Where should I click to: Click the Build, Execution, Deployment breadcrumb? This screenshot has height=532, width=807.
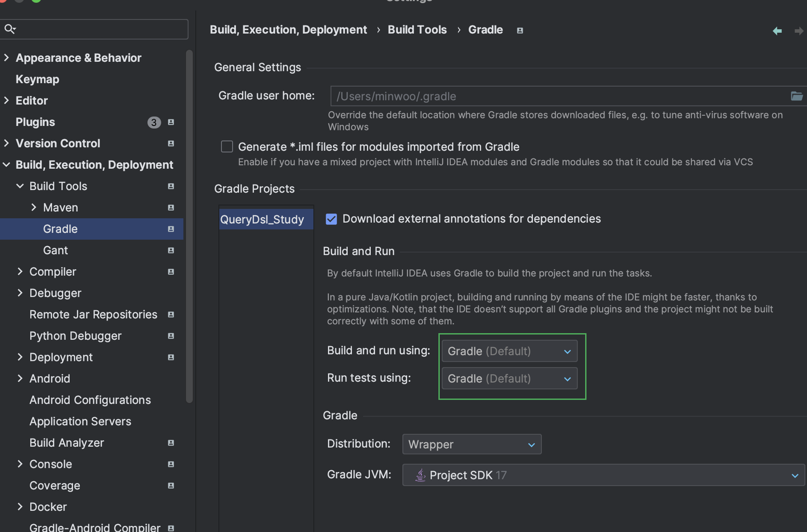[288, 30]
